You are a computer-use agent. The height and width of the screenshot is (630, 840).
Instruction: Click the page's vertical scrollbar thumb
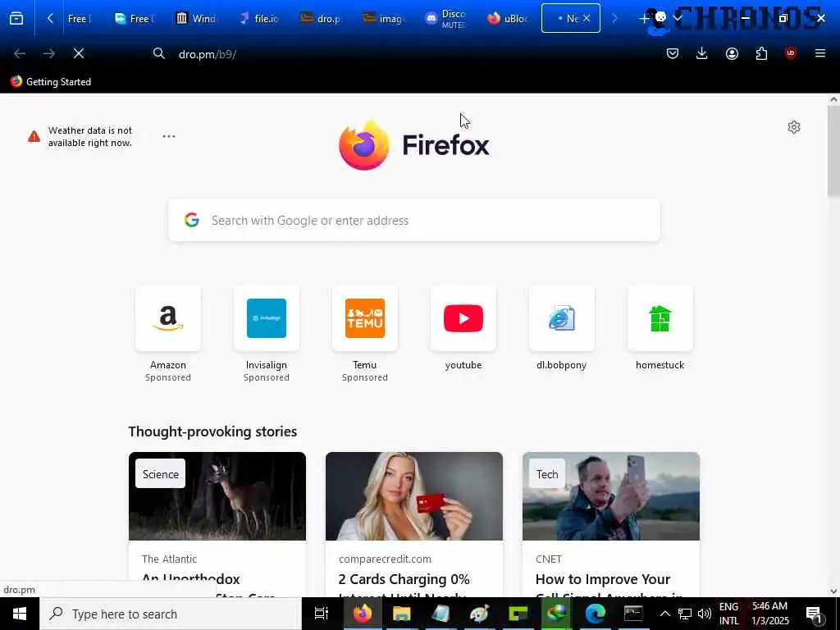(833, 151)
